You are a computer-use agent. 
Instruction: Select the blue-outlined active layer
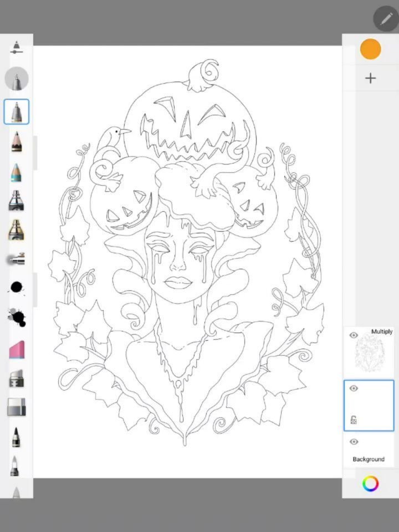[369, 406]
